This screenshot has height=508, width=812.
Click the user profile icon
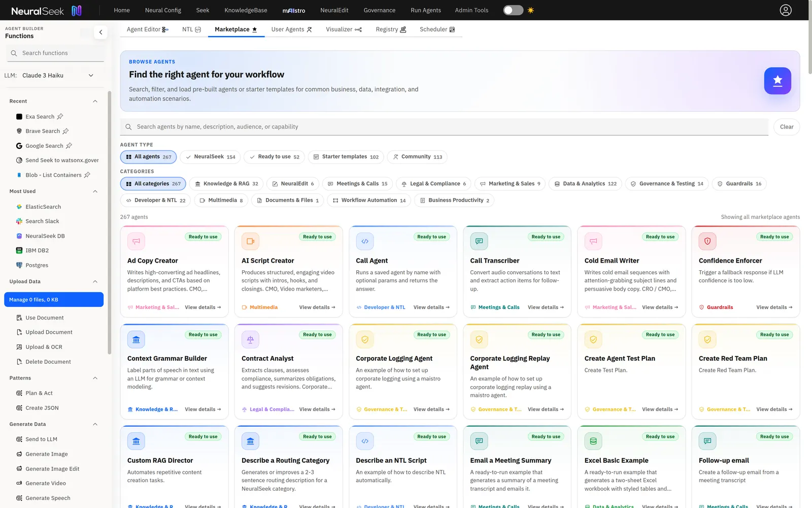pyautogui.click(x=786, y=10)
